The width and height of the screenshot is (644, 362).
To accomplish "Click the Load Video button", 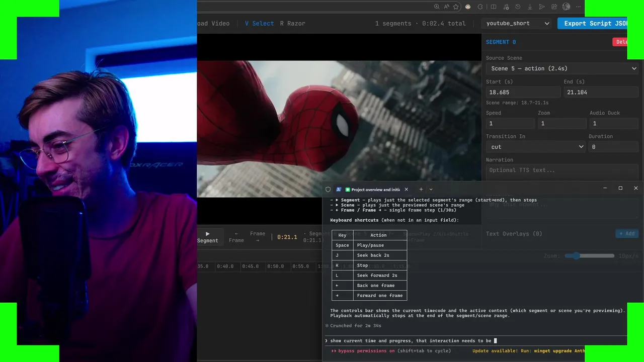I will [x=213, y=23].
